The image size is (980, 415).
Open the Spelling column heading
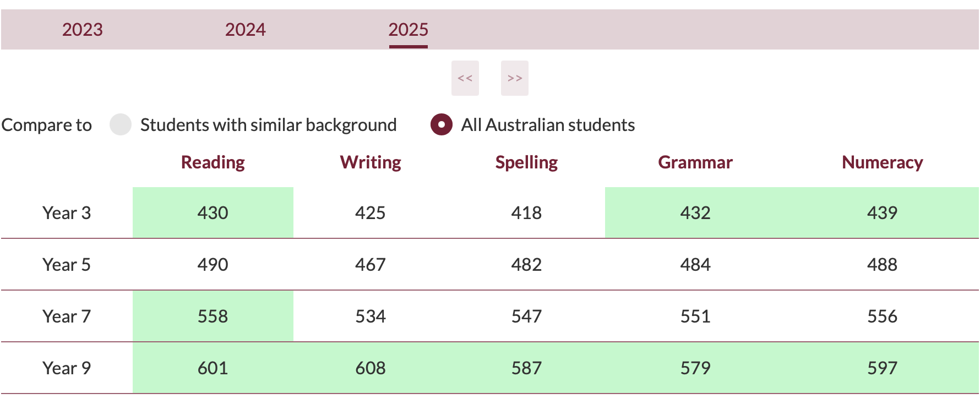[526, 162]
